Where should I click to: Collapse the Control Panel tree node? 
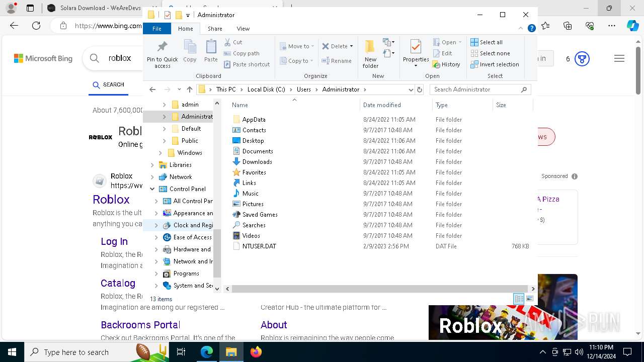tap(152, 189)
